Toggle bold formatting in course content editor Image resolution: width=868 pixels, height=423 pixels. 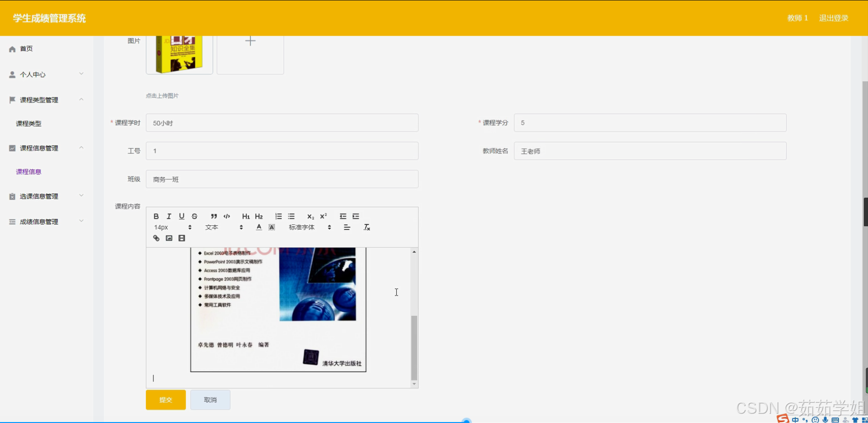pos(156,216)
